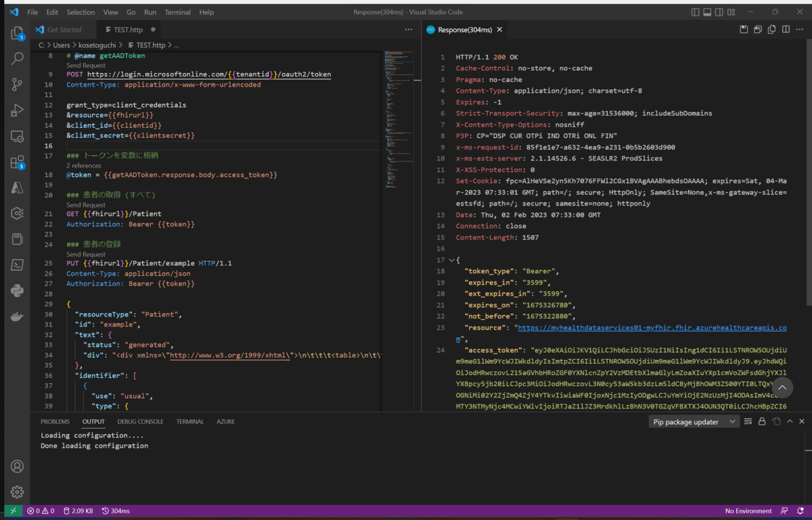
Task: Open the Extensions view
Action: click(x=17, y=162)
